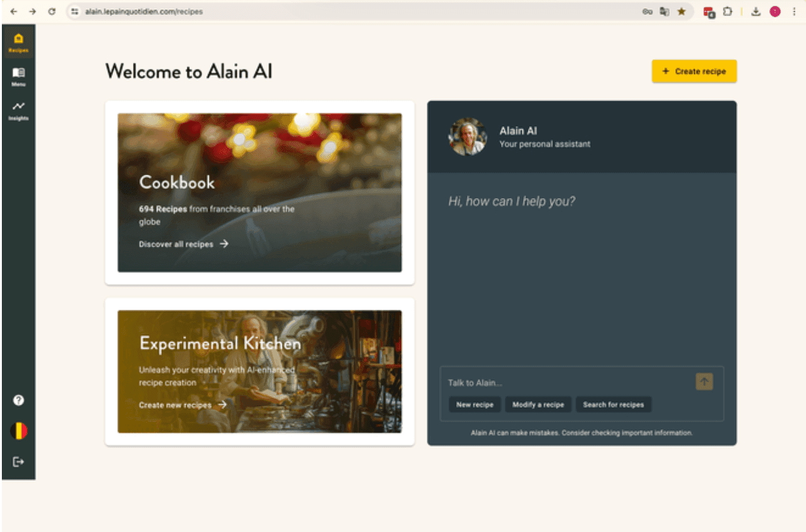Click the New recipe chip
The image size is (806, 532).
(x=475, y=405)
